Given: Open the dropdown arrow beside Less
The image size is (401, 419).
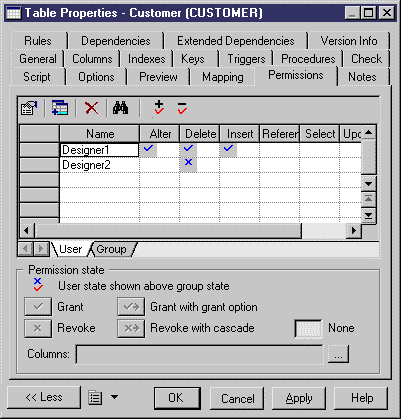Looking at the screenshot, I should coord(114,397).
